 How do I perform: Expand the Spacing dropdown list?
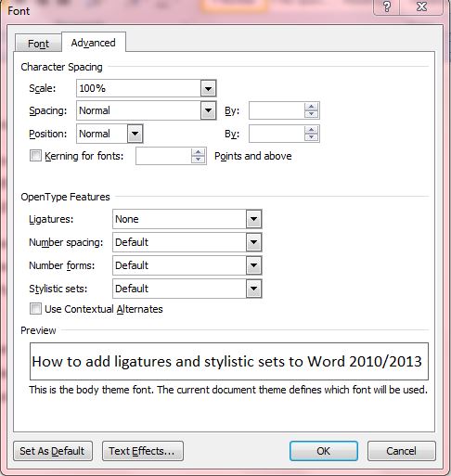[208, 110]
